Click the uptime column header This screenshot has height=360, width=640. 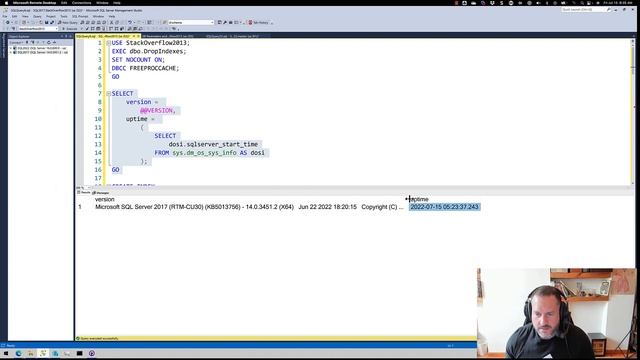click(419, 199)
